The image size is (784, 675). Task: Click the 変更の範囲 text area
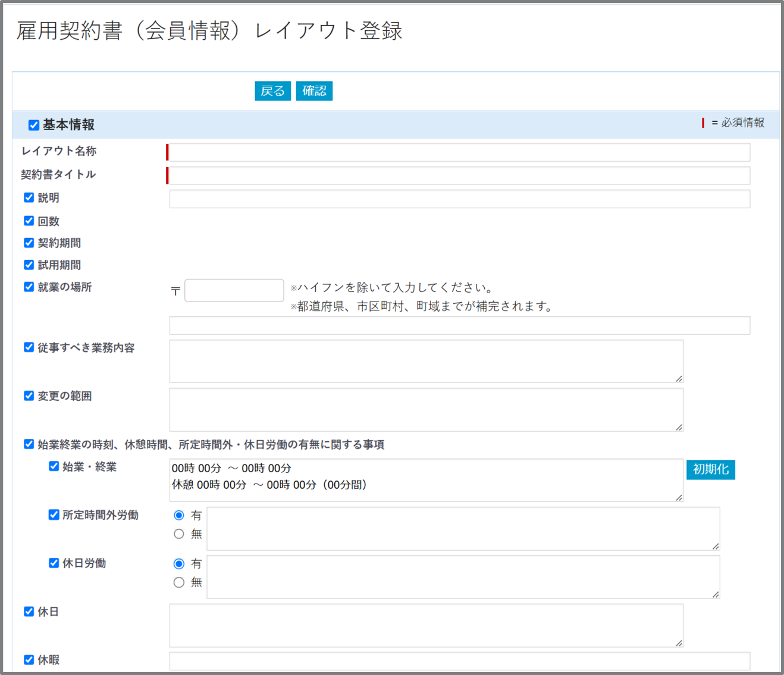pyautogui.click(x=427, y=410)
